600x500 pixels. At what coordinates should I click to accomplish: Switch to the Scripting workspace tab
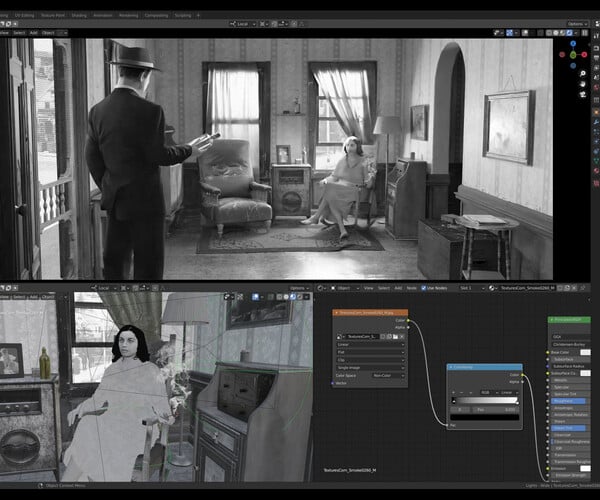pyautogui.click(x=183, y=15)
